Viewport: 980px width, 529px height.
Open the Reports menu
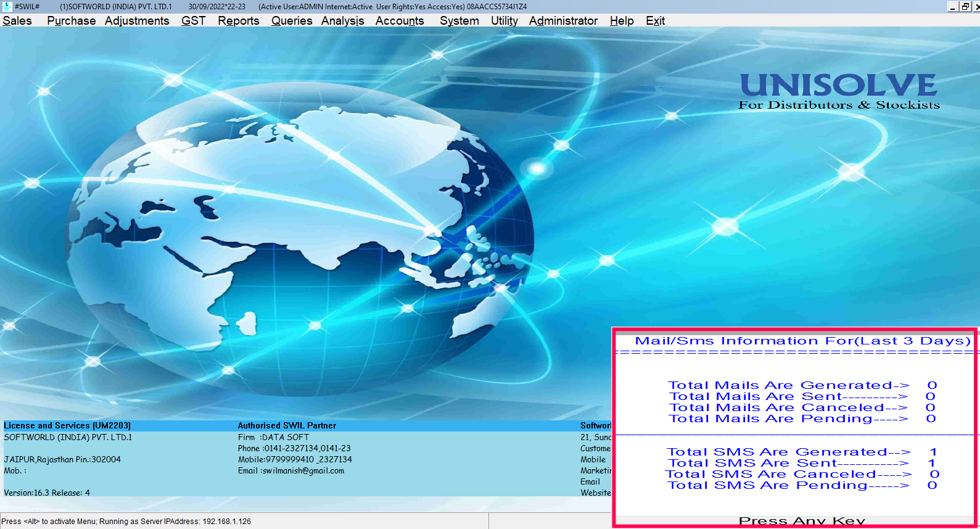point(238,21)
